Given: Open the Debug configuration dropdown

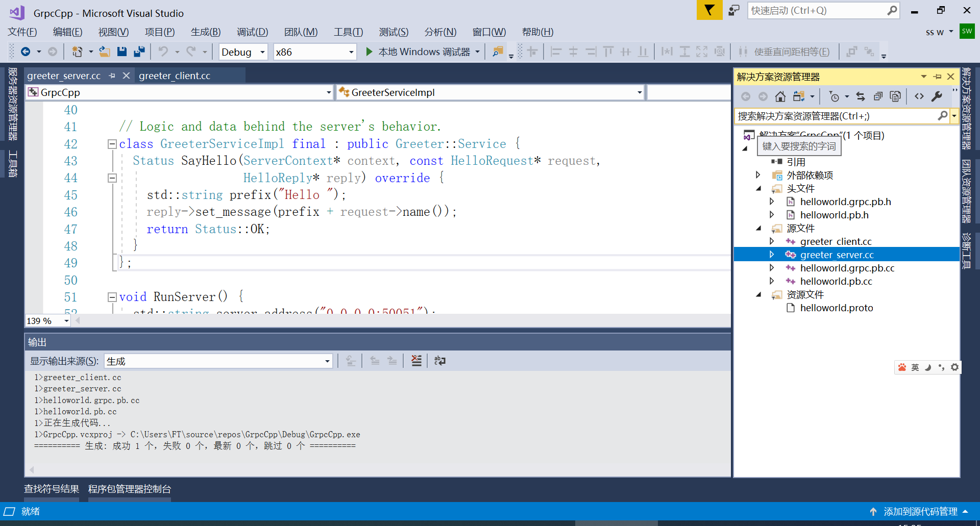Looking at the screenshot, I should (261, 52).
